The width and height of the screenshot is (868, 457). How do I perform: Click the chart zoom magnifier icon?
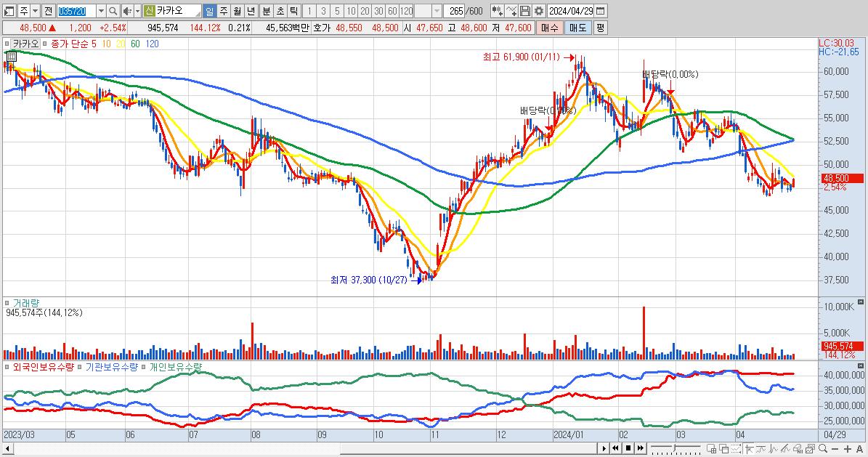coord(823,448)
